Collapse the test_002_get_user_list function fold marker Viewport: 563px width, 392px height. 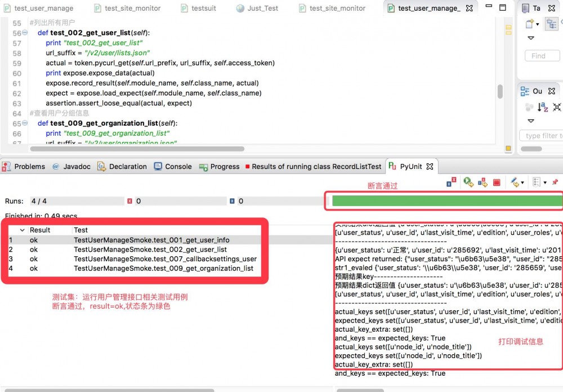click(25, 32)
